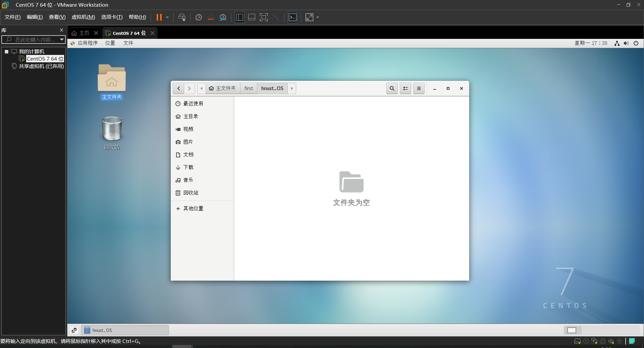Open the 位置 menu in CentOS
644x348 pixels.
(110, 43)
